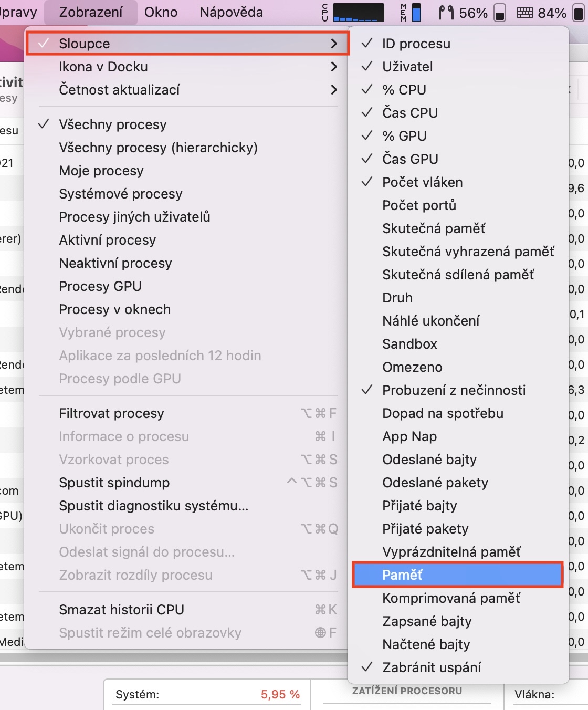Disable the ID procesu column
The height and width of the screenshot is (710, 588).
point(416,44)
